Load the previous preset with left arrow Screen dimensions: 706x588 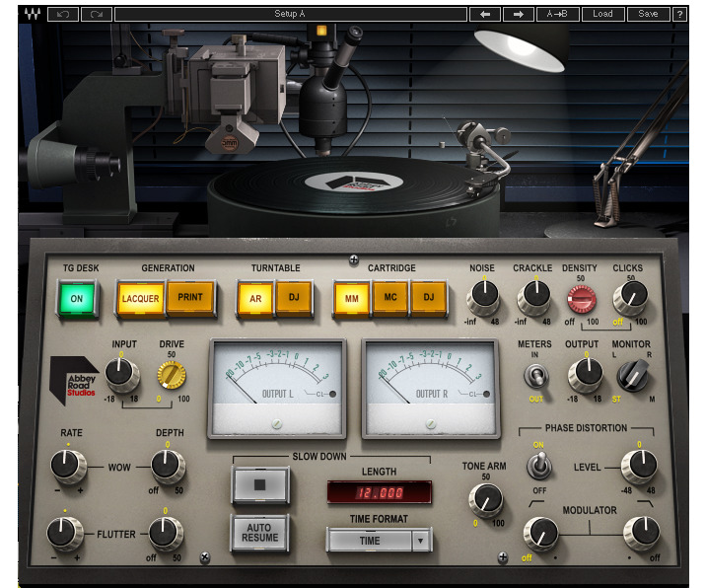pos(485,14)
